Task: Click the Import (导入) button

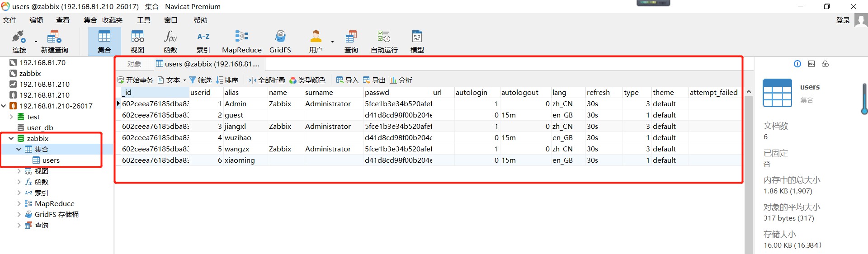Action: [x=347, y=80]
